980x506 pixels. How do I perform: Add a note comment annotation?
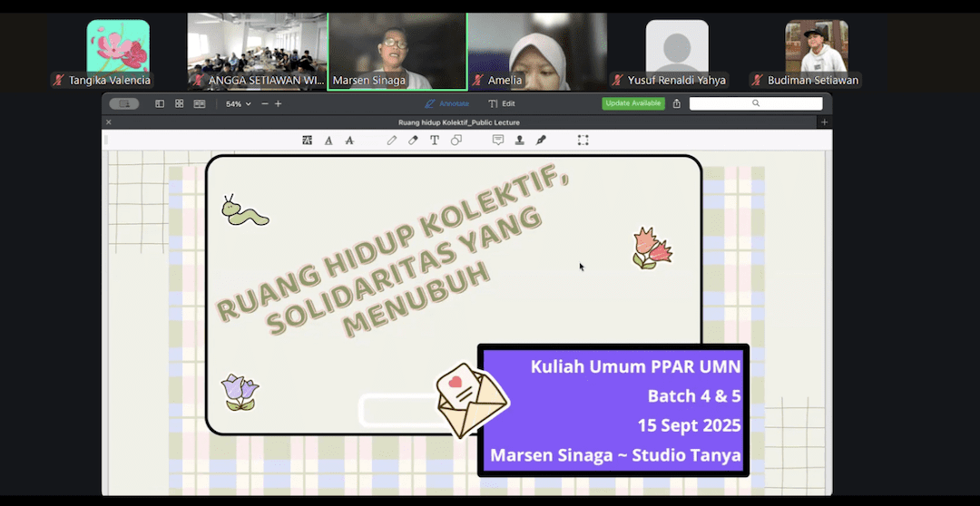point(498,141)
